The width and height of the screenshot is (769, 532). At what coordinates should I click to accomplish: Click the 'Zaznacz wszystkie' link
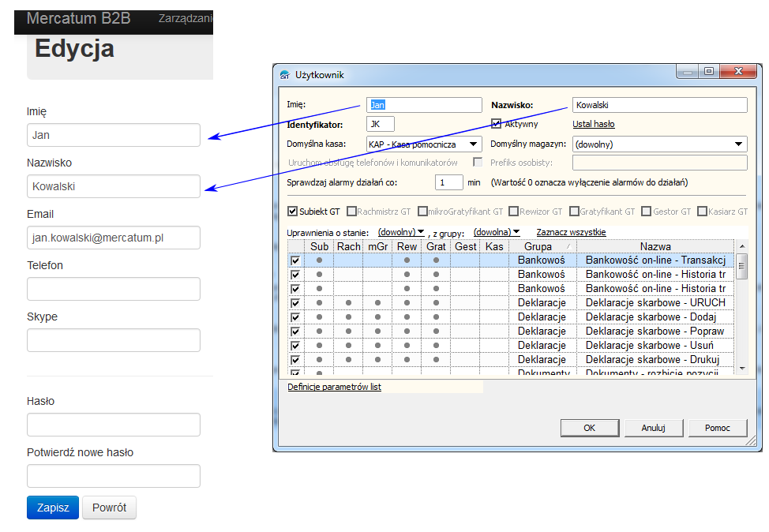click(571, 232)
